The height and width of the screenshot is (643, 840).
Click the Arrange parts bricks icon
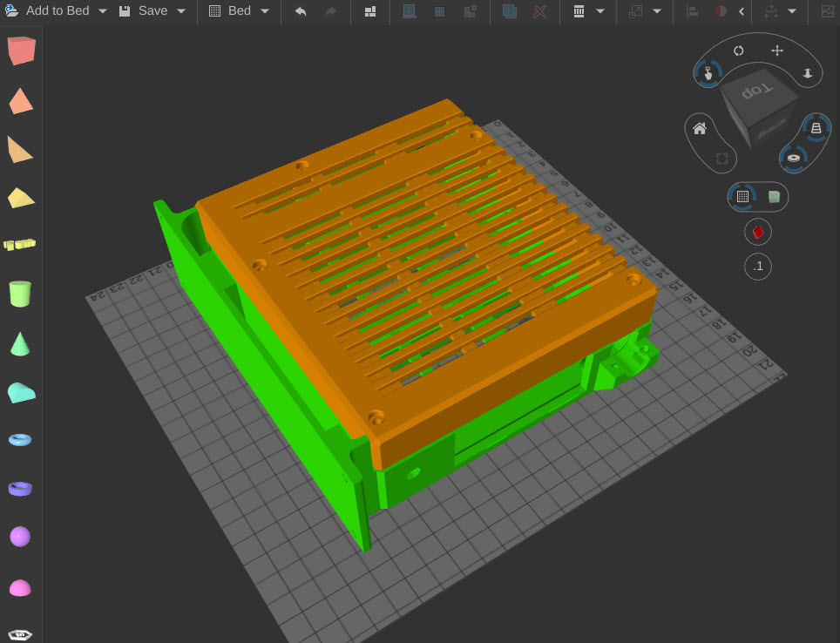pyautogui.click(x=370, y=11)
